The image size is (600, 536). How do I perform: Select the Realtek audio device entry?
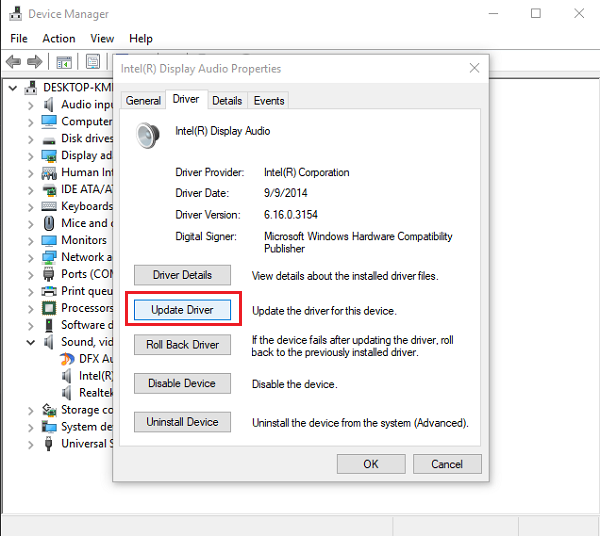[95, 393]
